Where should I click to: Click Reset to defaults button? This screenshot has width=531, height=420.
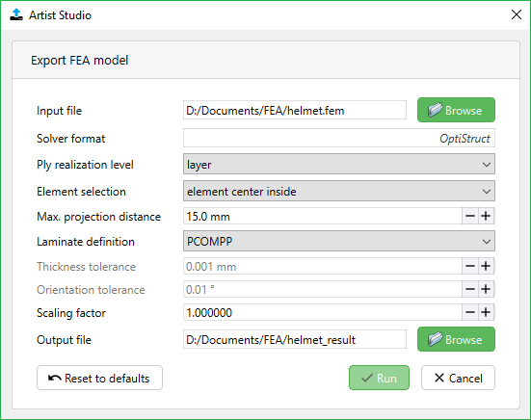99,378
